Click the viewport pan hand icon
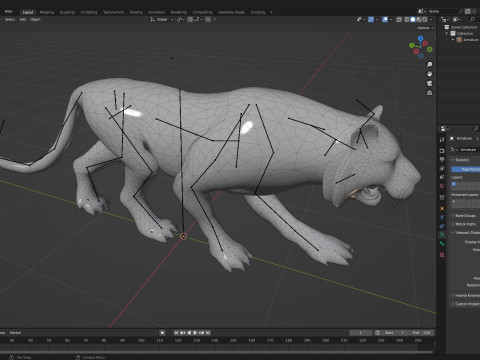Screen dimensions: 480x360 click(x=429, y=74)
